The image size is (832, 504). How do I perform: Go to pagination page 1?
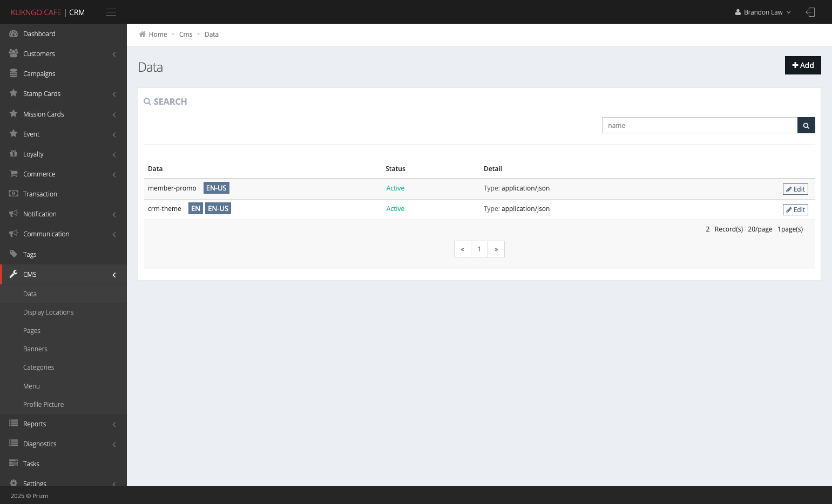(479, 249)
